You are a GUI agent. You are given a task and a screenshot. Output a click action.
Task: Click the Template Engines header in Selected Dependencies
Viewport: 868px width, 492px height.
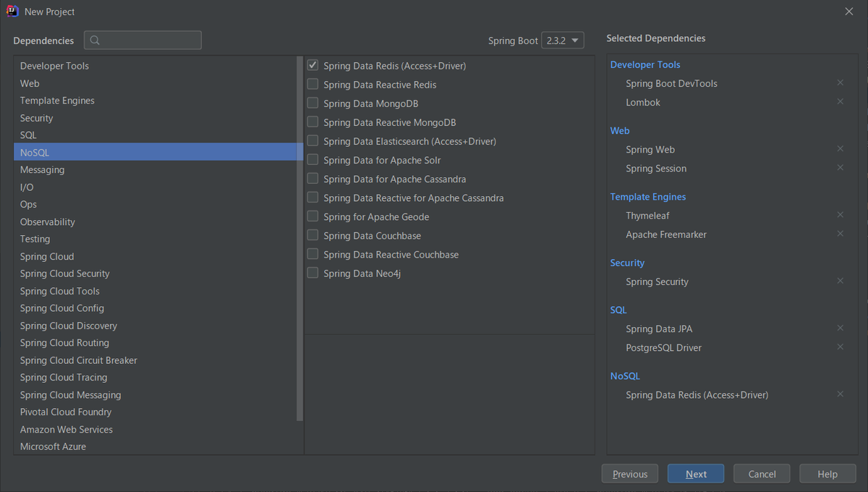click(648, 197)
